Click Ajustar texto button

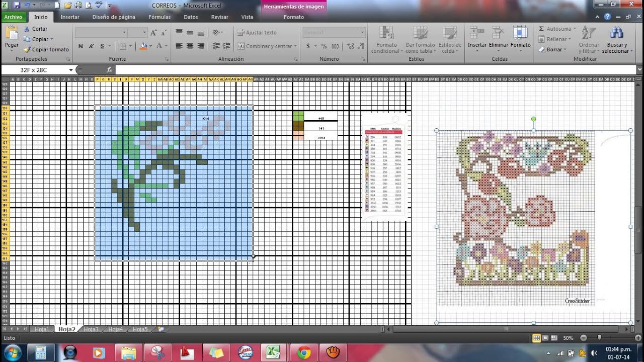pyautogui.click(x=257, y=33)
